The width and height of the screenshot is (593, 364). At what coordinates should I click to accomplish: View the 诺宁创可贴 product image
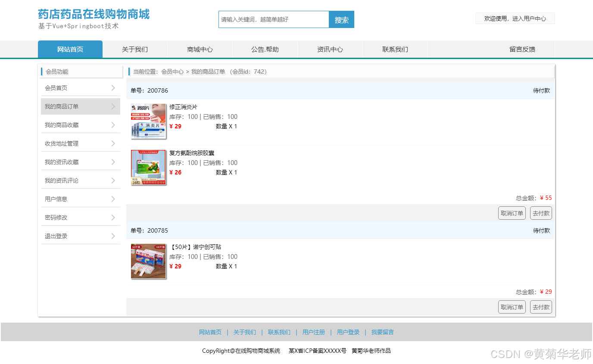[148, 261]
